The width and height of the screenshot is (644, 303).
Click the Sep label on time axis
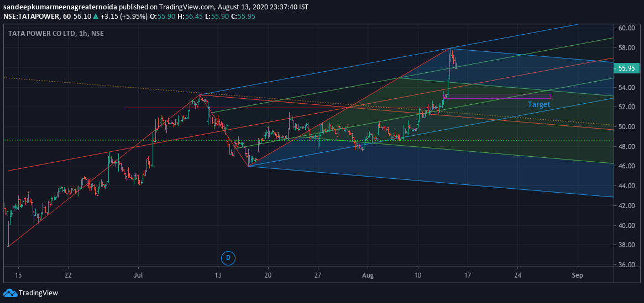pyautogui.click(x=578, y=274)
